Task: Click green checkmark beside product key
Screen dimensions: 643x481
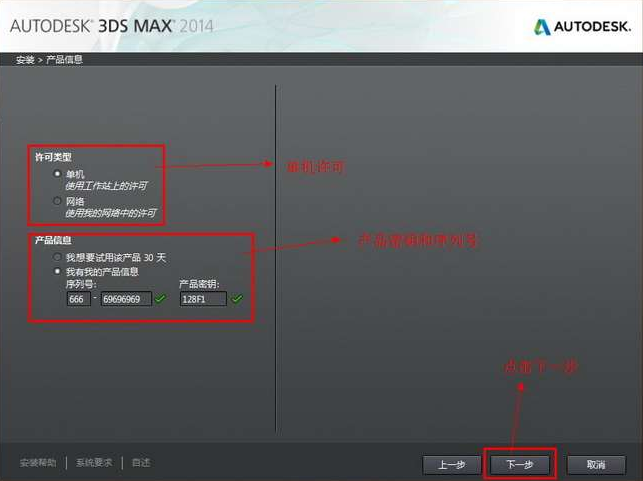Action: [x=237, y=299]
